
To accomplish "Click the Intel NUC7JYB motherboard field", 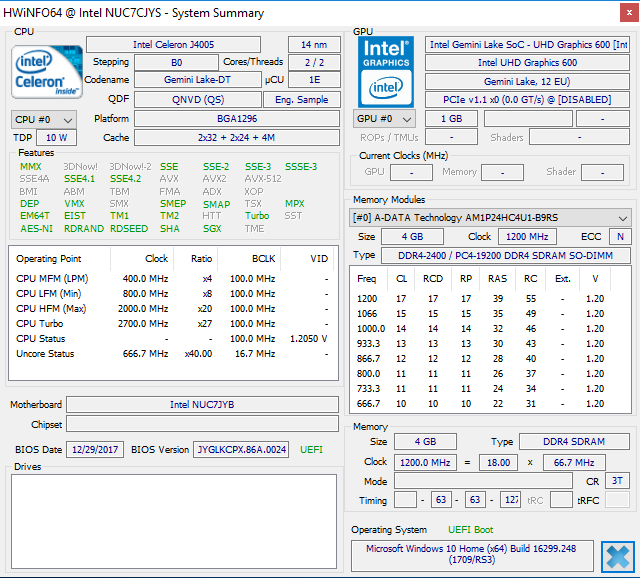I will click(x=202, y=405).
